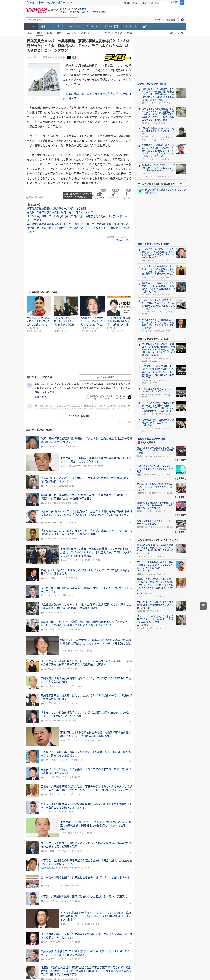Select ライブ tab in main navigation
The width and height of the screenshot is (210, 980).
coord(56,26)
